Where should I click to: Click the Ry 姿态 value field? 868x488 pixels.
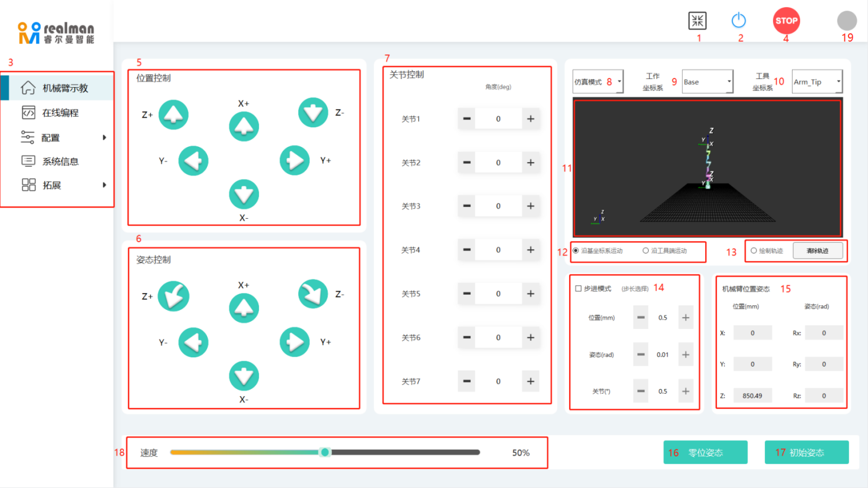coord(824,364)
